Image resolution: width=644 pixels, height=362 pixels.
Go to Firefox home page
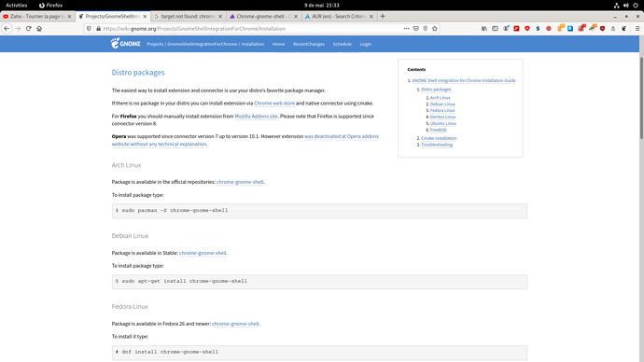point(39,29)
